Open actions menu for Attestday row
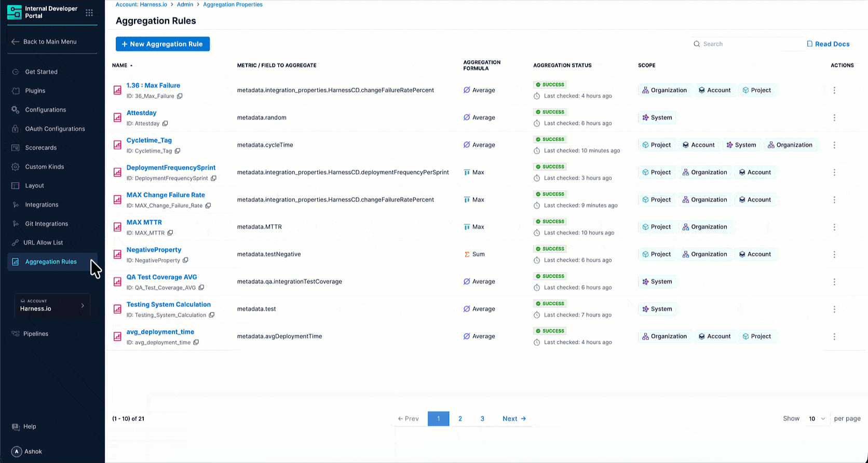The height and width of the screenshot is (463, 868). 834,118
